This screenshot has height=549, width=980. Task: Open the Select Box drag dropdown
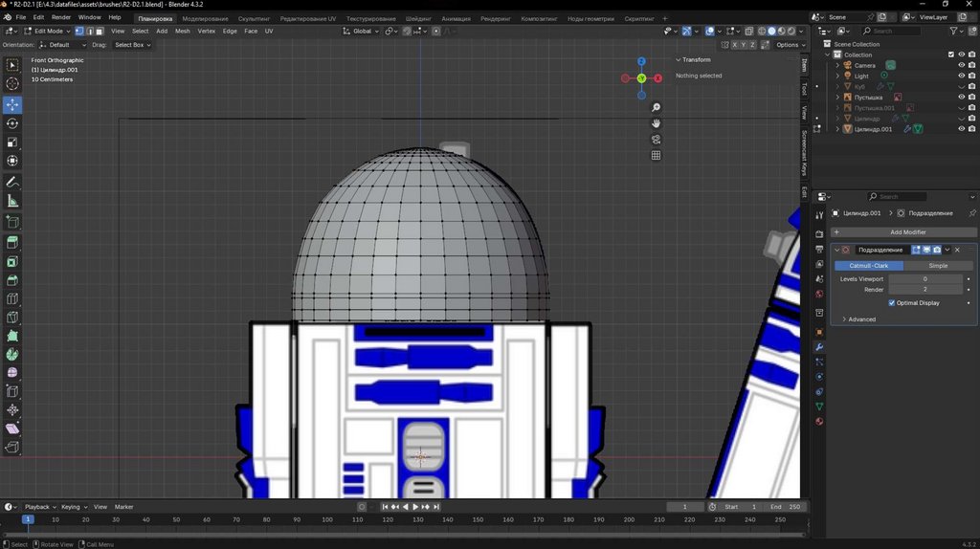[x=132, y=45]
